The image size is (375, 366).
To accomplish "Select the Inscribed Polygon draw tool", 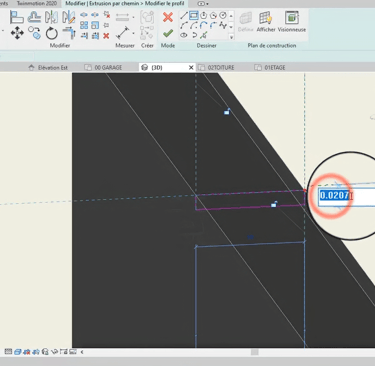I will click(203, 15).
